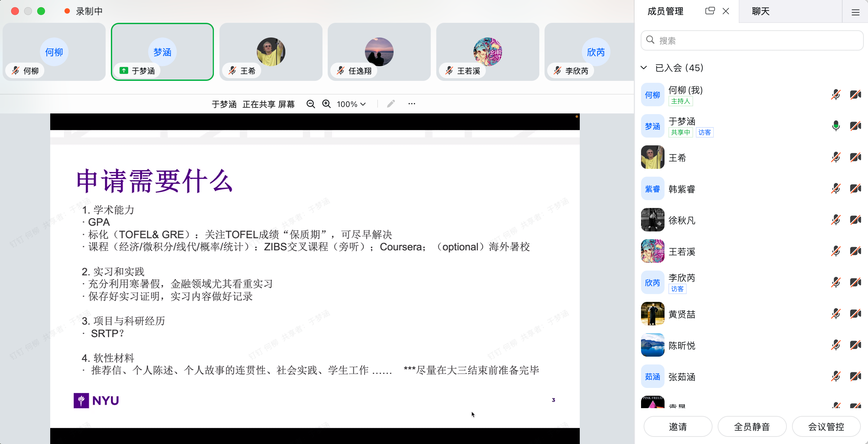
Task: Switch to the 聊天 tab
Action: coord(760,11)
